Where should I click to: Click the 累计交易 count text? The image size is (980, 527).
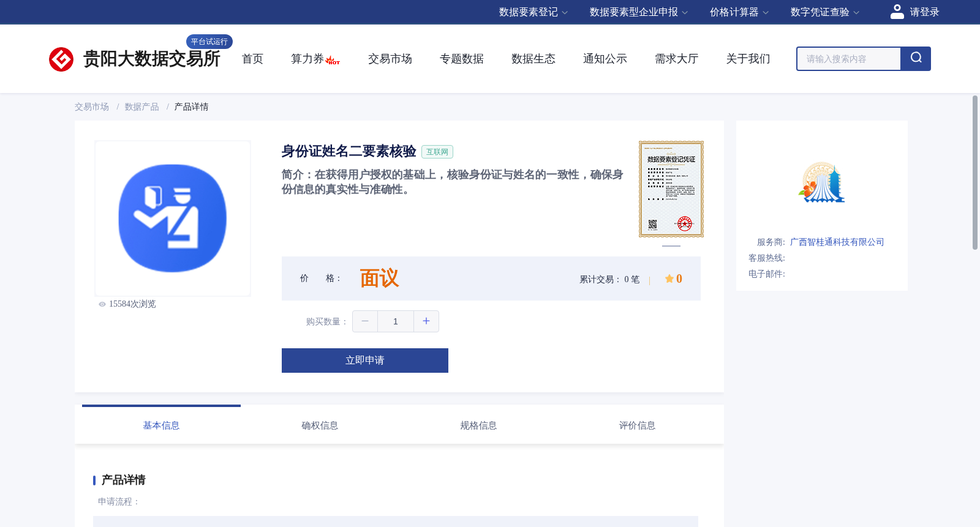click(x=609, y=280)
